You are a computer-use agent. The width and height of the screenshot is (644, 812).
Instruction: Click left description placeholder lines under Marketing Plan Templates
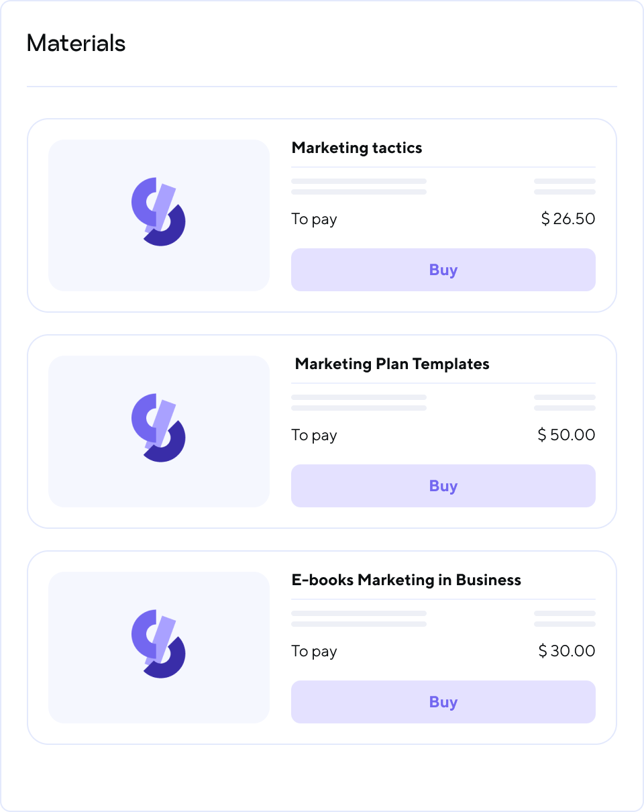click(x=359, y=403)
